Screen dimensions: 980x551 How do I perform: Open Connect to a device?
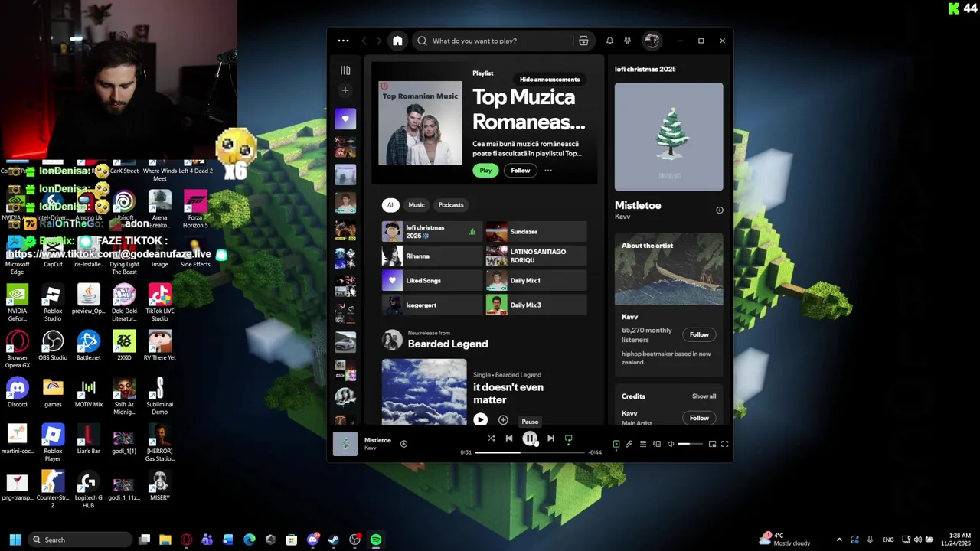(x=657, y=444)
